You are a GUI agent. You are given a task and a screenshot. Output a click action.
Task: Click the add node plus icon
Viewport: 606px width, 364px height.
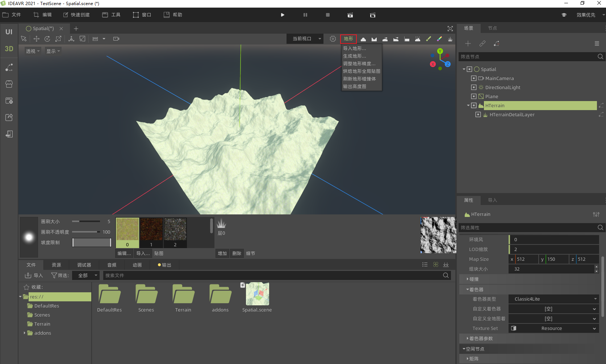tap(468, 43)
